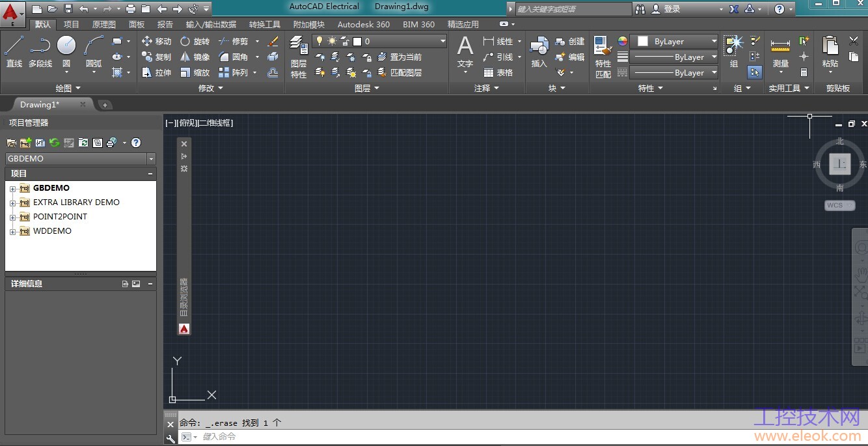Viewport: 868px width, 446px height.
Task: Toggle layer on/off lightbulb in layer dropdown
Action: (x=319, y=41)
